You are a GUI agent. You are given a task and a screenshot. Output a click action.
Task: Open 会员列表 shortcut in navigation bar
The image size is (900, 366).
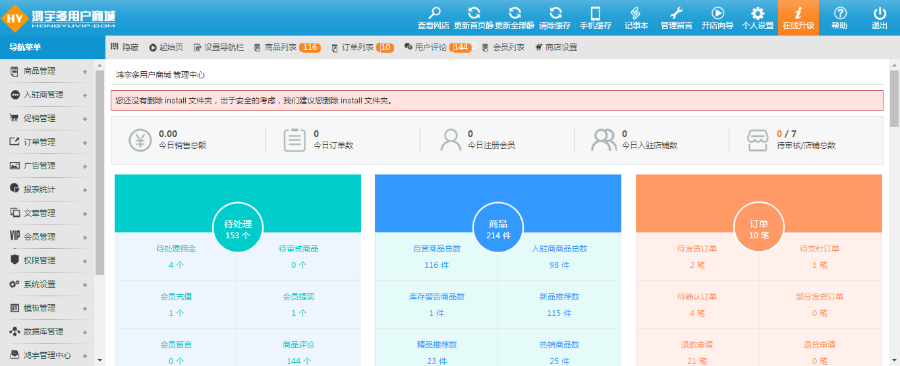pyautogui.click(x=503, y=48)
